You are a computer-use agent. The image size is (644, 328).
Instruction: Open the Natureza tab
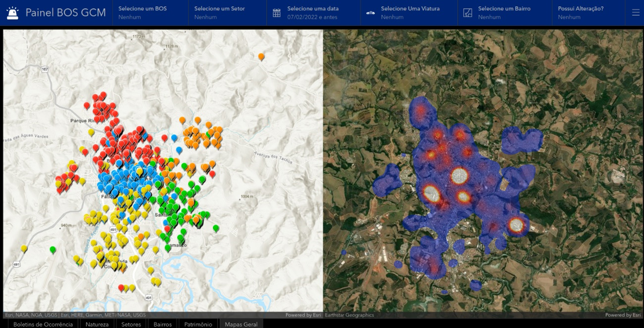[x=97, y=324]
